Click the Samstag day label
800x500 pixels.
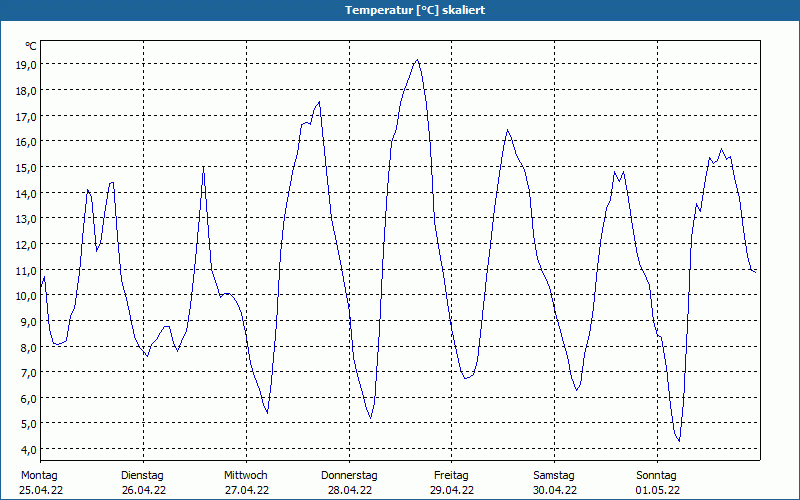554,476
